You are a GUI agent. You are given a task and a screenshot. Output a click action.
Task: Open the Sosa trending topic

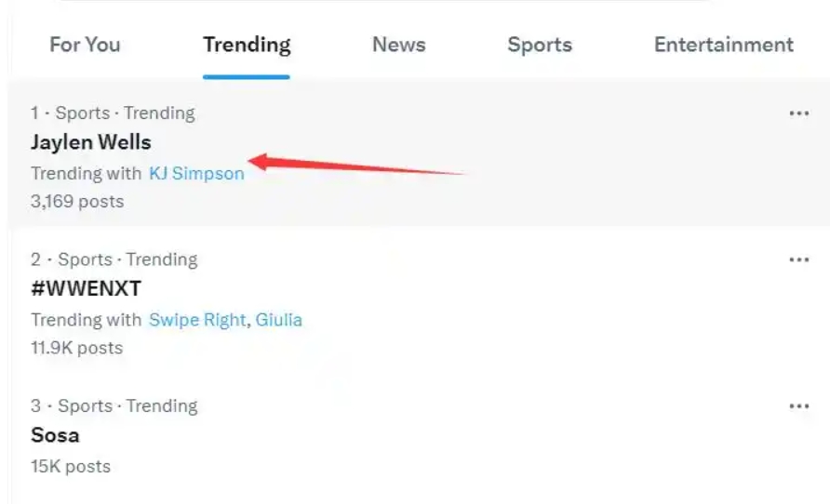point(55,435)
